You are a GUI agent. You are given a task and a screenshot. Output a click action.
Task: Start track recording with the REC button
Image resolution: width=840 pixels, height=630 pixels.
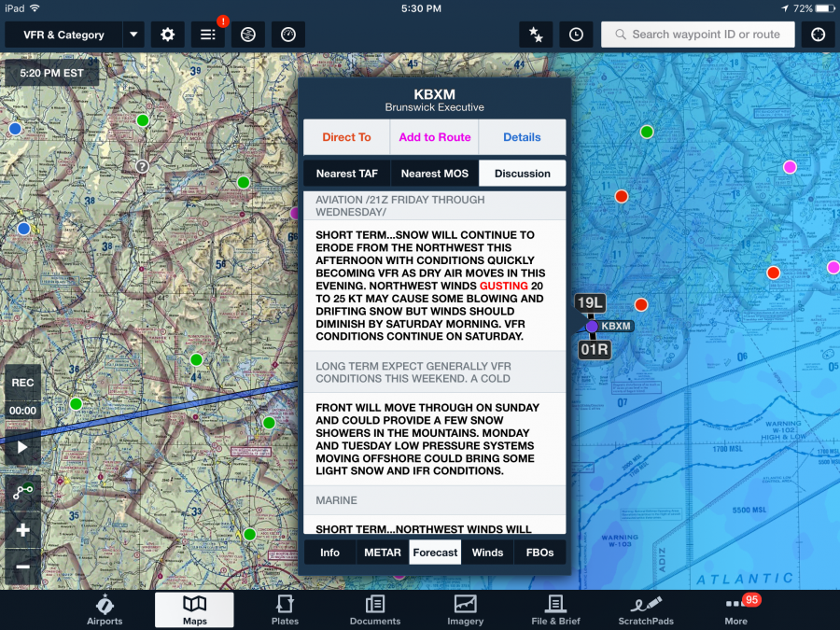coord(22,383)
